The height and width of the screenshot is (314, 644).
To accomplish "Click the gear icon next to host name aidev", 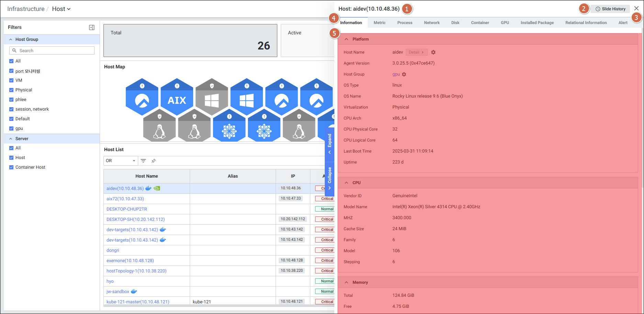I will (433, 52).
